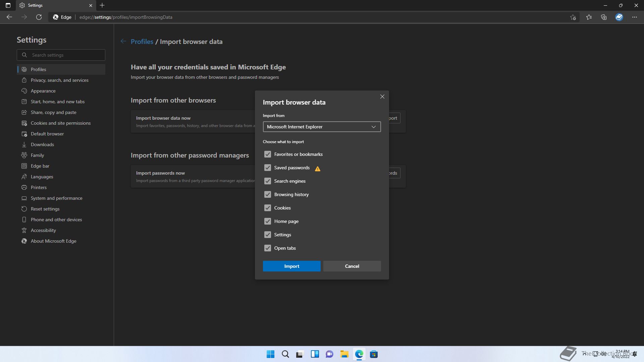
Task: Open Share, copy and paste settings
Action: tap(61, 112)
